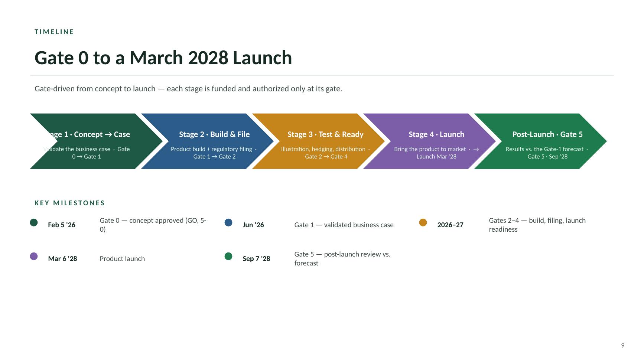Click 'Gate 0 — concept approved (GO, 5-0)' text
Image resolution: width=644 pixels, height=362 pixels.
point(153,225)
